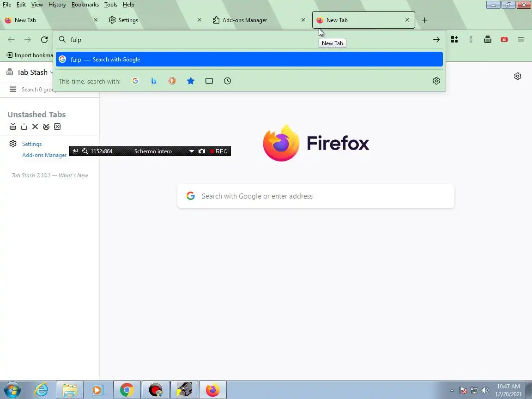Open Windows Explorer from the taskbar

point(70,390)
